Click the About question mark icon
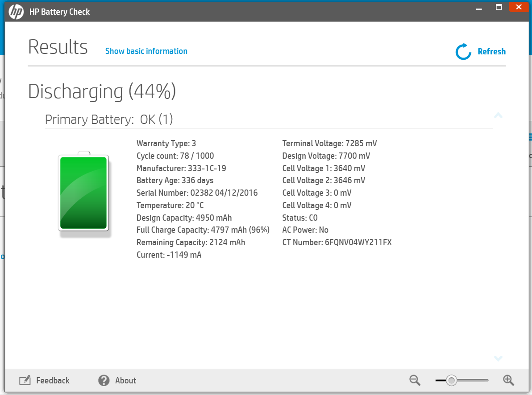 coord(104,380)
